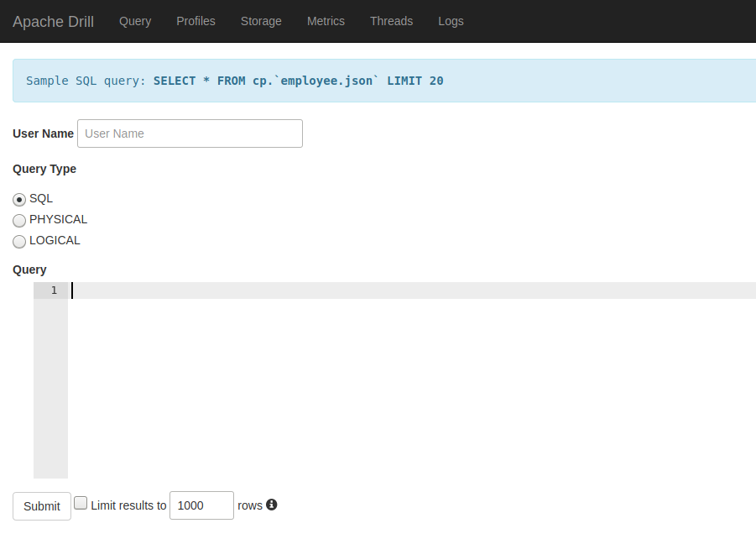Select the PHYSICAL query type
The width and height of the screenshot is (756, 539).
click(19, 221)
